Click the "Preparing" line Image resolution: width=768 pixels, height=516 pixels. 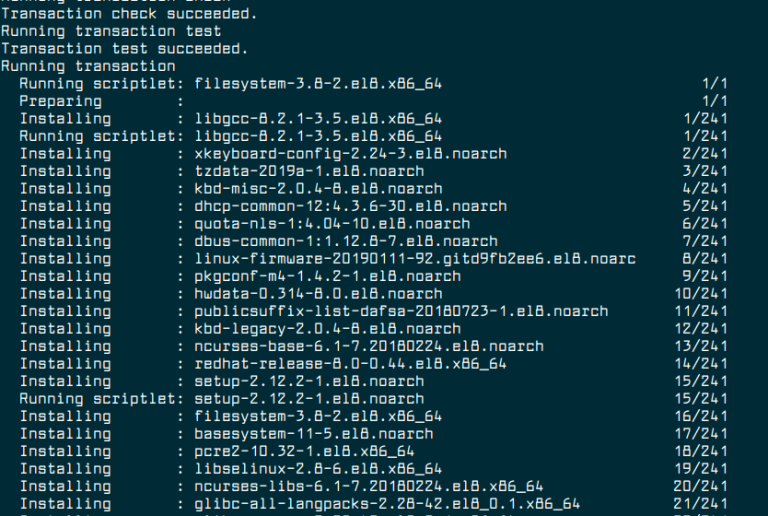(x=60, y=101)
